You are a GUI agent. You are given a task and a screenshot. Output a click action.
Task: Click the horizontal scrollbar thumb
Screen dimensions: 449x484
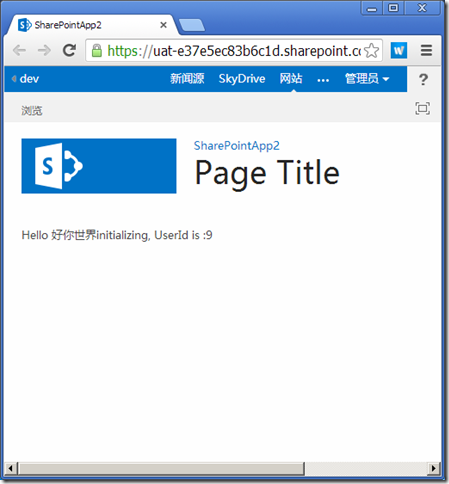pyautogui.click(x=162, y=468)
